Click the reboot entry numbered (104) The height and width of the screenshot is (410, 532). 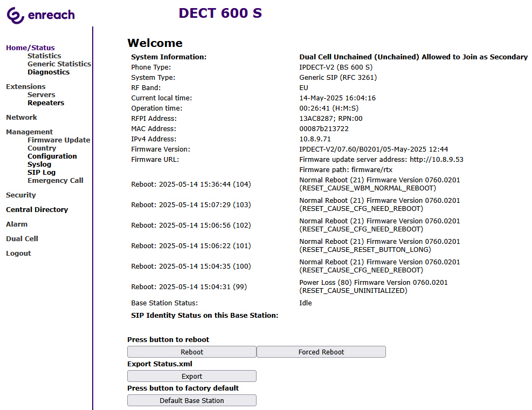click(191, 184)
